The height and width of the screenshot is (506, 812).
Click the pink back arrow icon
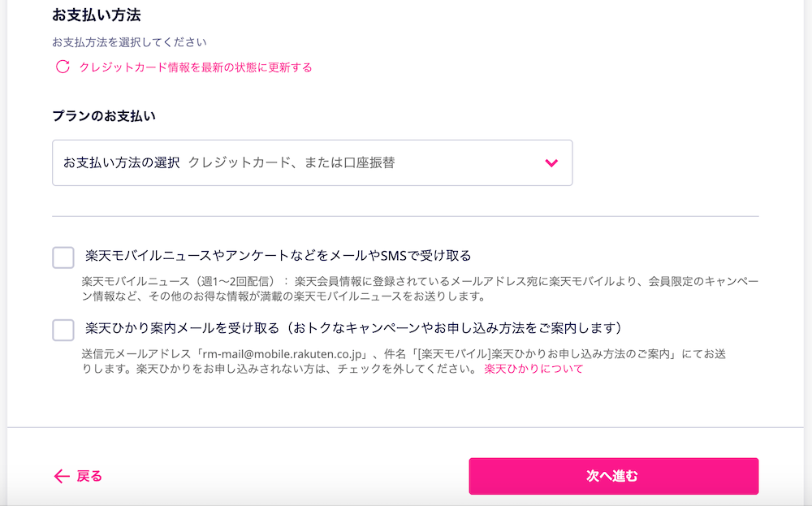click(62, 477)
